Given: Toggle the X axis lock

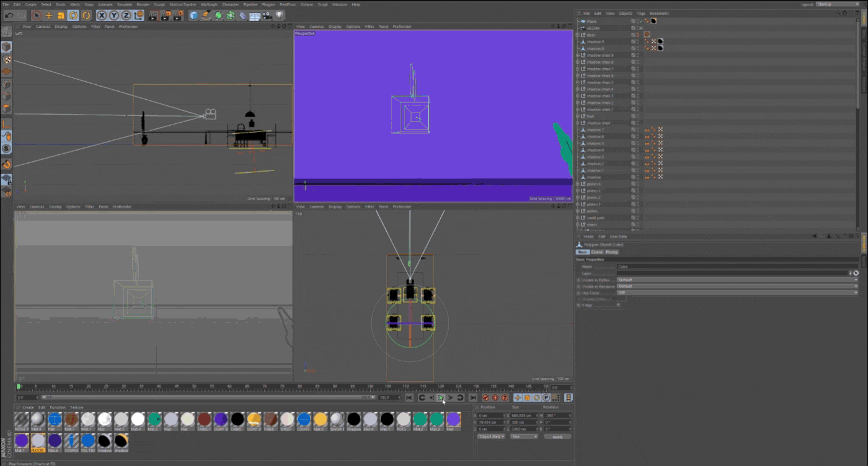Looking at the screenshot, I should tap(101, 15).
